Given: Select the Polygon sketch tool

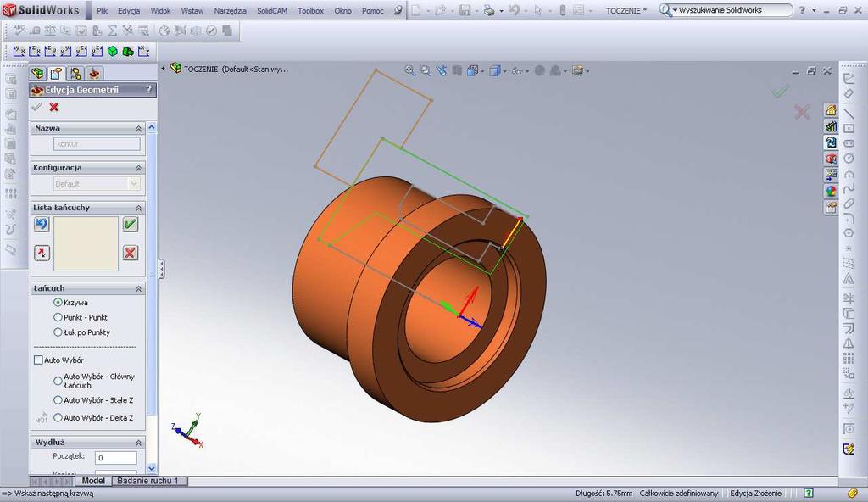Looking at the screenshot, I should coord(849,233).
